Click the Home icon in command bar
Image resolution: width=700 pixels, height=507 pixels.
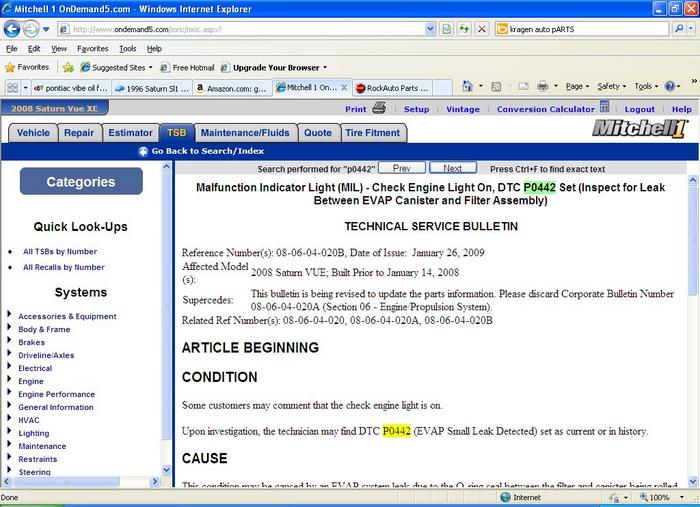point(467,86)
